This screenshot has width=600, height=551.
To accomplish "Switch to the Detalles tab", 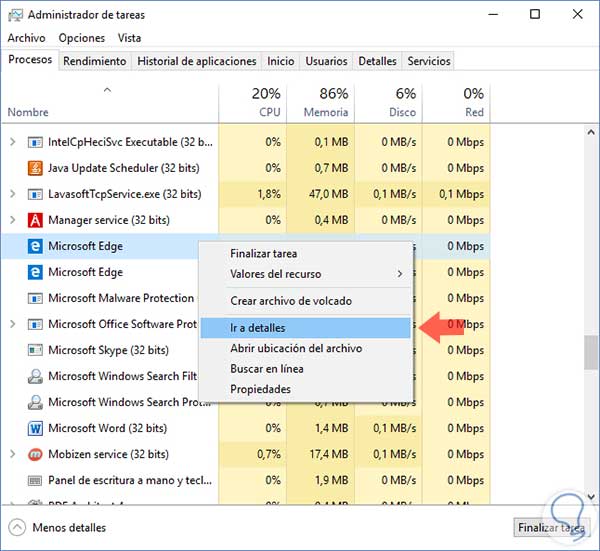I will tap(377, 61).
